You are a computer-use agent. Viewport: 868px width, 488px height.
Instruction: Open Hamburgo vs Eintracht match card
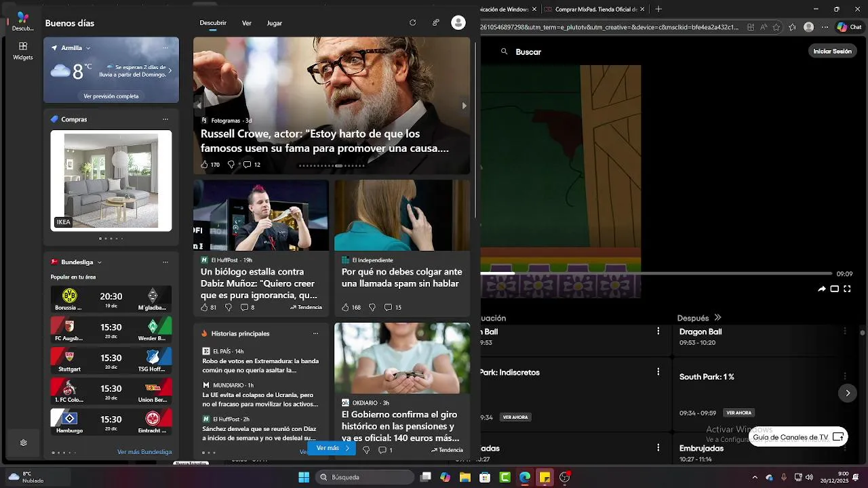pos(111,422)
